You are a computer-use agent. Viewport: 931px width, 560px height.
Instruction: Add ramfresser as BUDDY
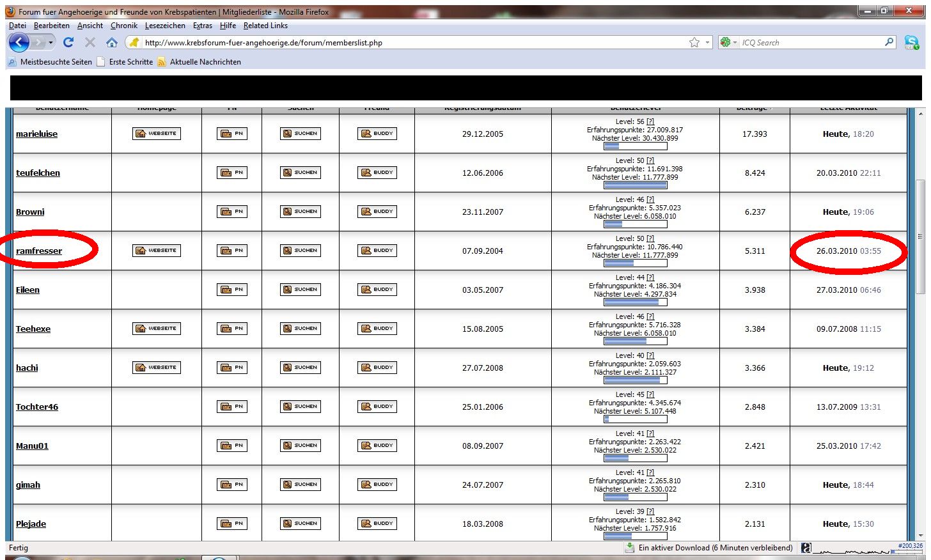coord(377,251)
